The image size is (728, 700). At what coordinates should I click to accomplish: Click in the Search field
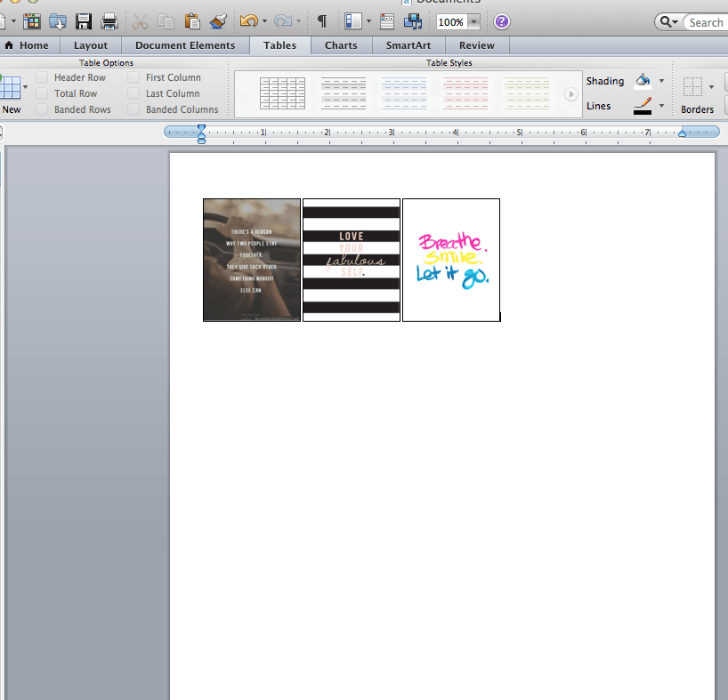(x=706, y=22)
